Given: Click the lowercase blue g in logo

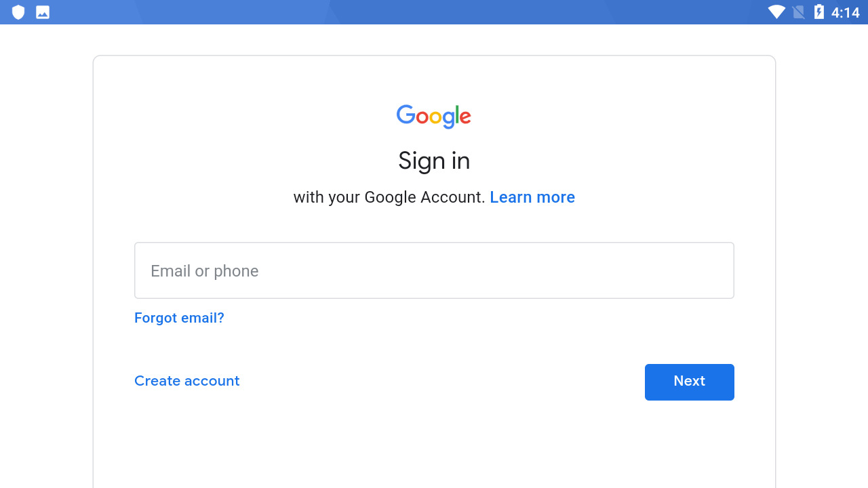Looking at the screenshot, I should pyautogui.click(x=448, y=119).
